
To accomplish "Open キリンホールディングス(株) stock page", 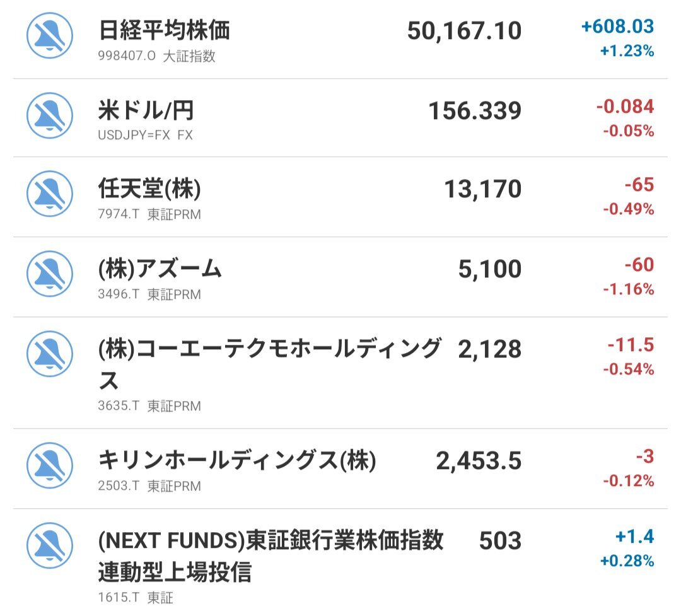I will coord(237,461).
